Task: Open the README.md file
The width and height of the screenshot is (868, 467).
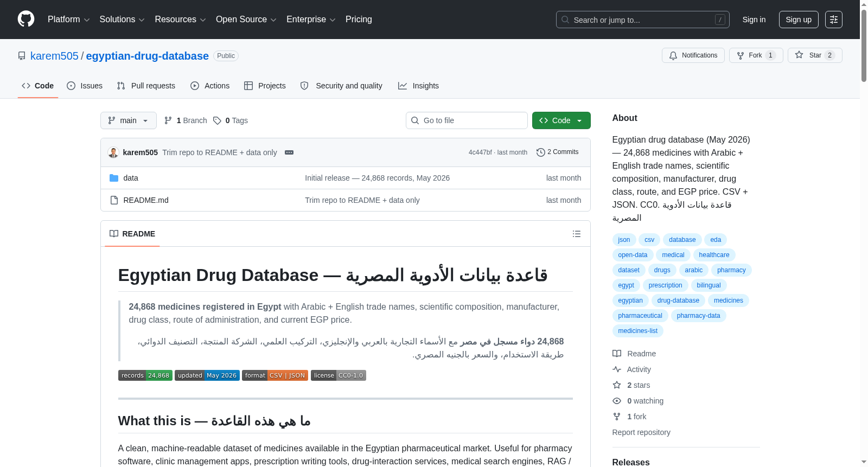Action: pos(146,200)
